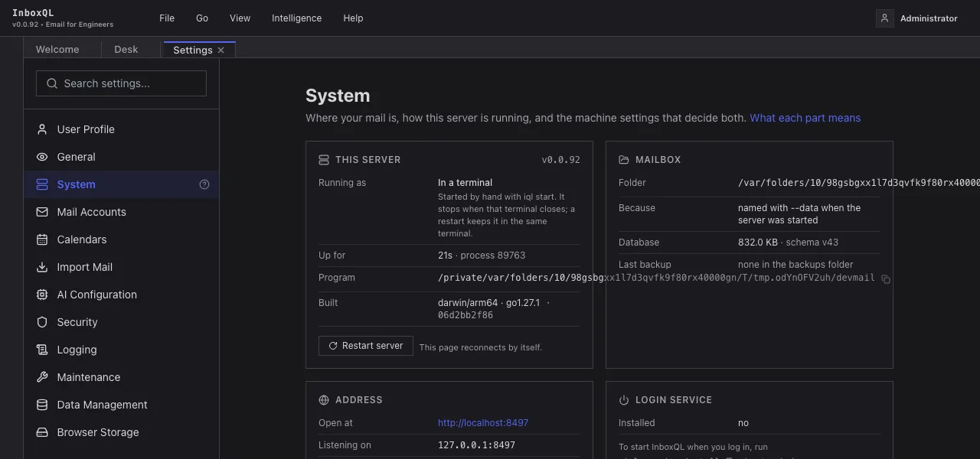This screenshot has height=459, width=980.
Task: Click the AI Configuration chip icon
Action: 42,295
